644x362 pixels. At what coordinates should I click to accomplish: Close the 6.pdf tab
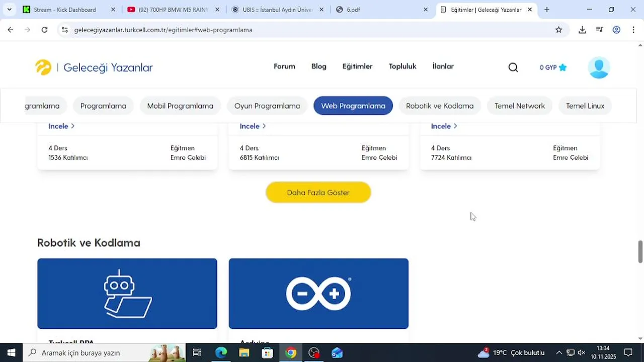[426, 10]
